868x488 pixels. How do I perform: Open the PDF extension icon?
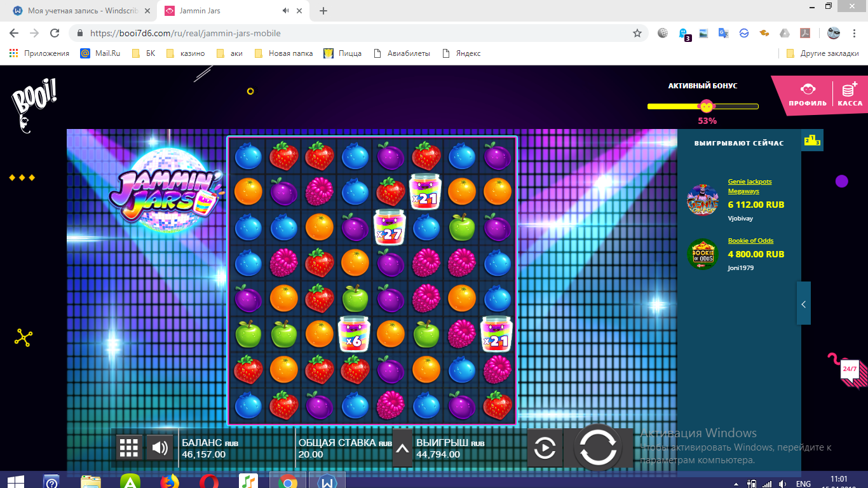click(x=805, y=33)
